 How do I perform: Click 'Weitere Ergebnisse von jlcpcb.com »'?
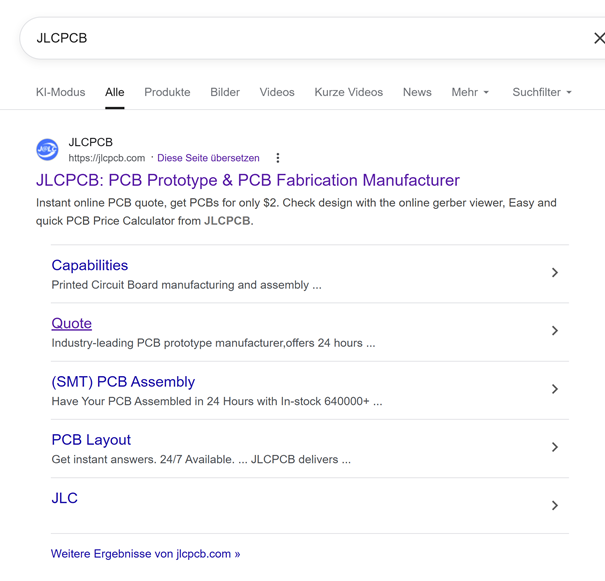pyautogui.click(x=145, y=554)
